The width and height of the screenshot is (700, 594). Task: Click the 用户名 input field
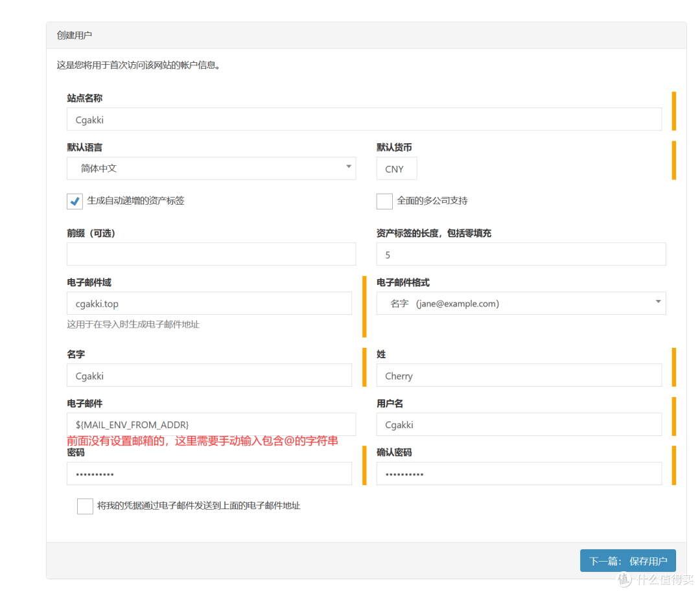519,424
